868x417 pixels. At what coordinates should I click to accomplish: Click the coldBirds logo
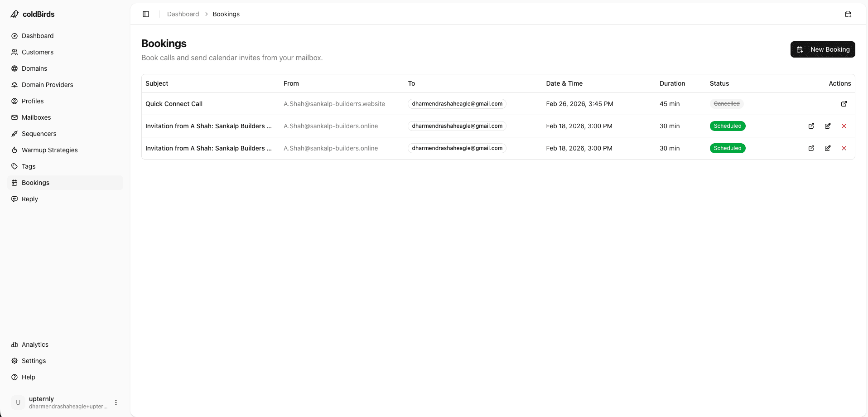tap(33, 14)
